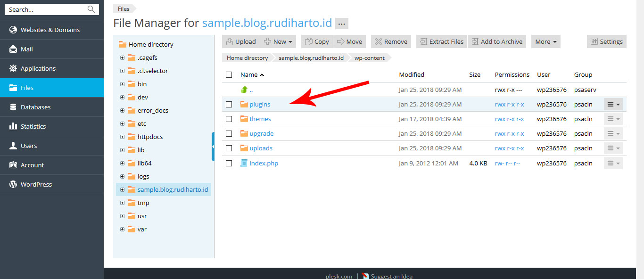This screenshot has width=644, height=279.
Task: Click the Account card icon
Action: click(x=13, y=165)
